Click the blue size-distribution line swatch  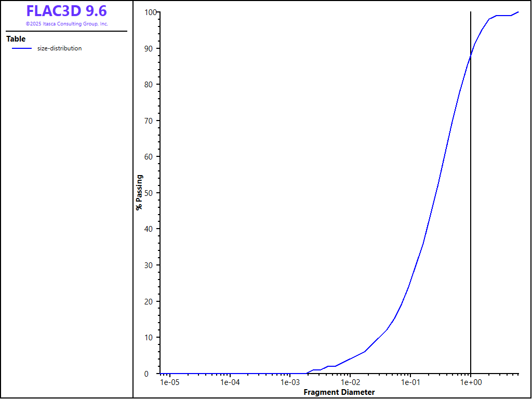pos(22,48)
